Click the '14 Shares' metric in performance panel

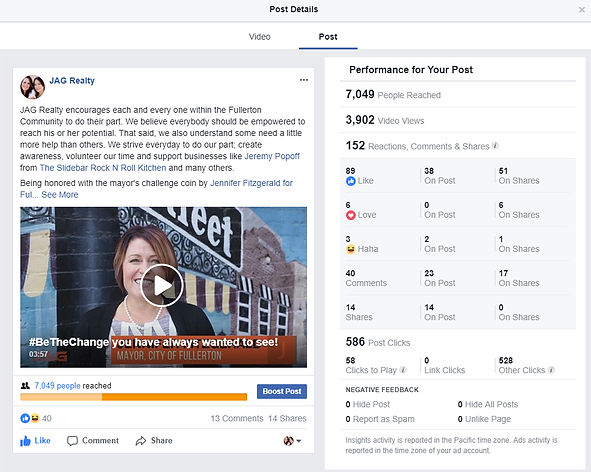pos(359,313)
